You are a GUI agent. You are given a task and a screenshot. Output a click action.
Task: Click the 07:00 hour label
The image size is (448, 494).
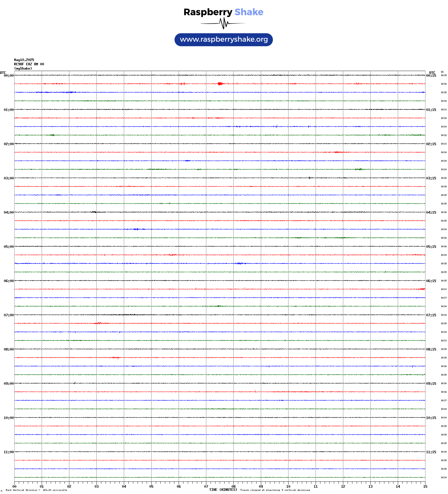click(x=9, y=315)
